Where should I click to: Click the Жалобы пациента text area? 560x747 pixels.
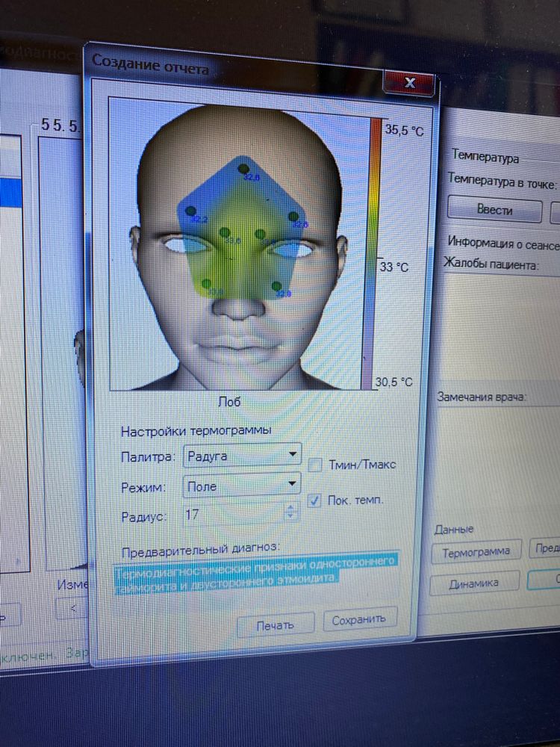500,329
